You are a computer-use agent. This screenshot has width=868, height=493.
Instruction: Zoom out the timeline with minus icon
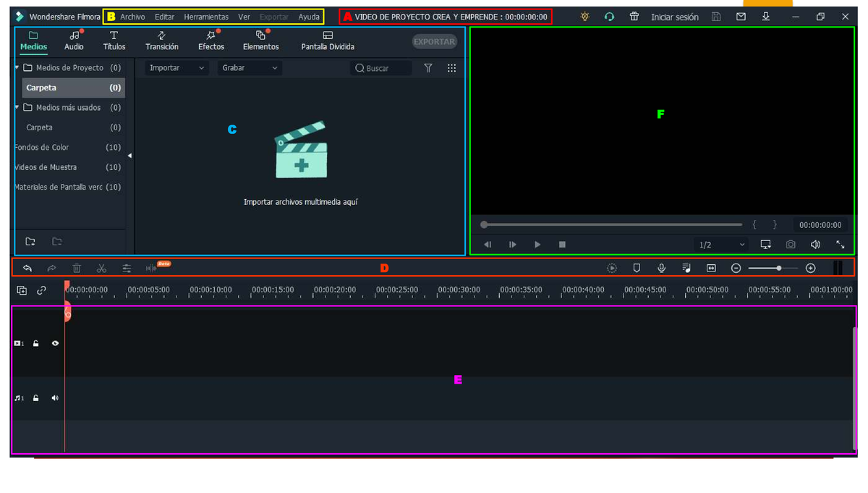point(736,269)
